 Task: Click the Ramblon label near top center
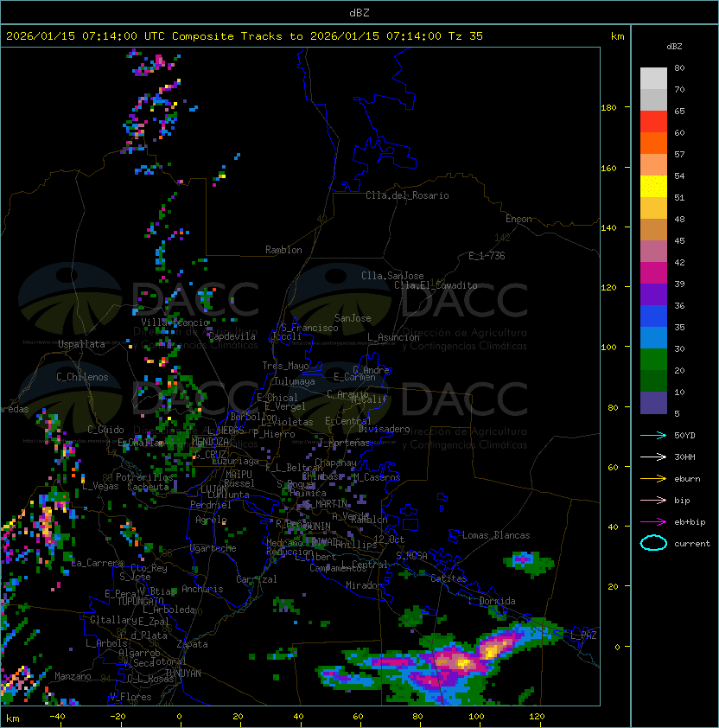tap(283, 250)
